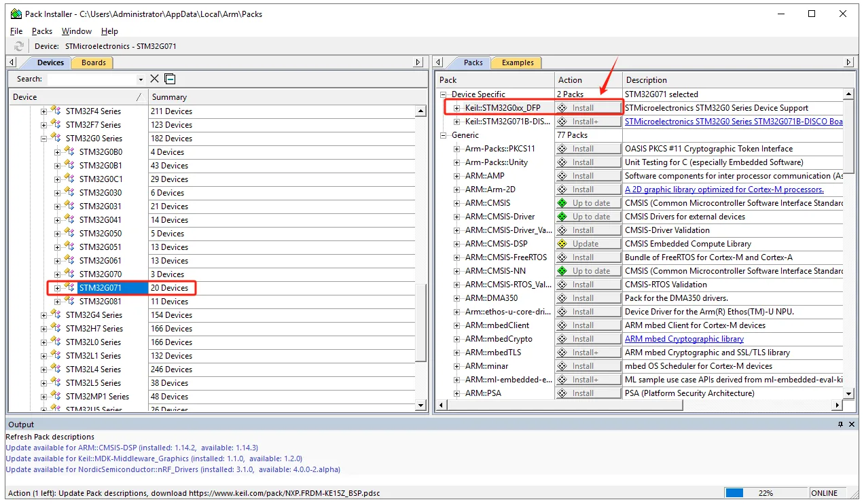Viewport: 864px width, 504px height.
Task: Click left arrow of Packs tab strip
Action: tap(439, 62)
